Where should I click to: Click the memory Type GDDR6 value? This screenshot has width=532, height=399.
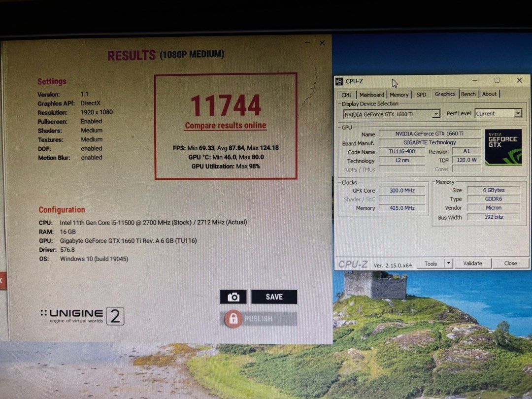click(494, 199)
